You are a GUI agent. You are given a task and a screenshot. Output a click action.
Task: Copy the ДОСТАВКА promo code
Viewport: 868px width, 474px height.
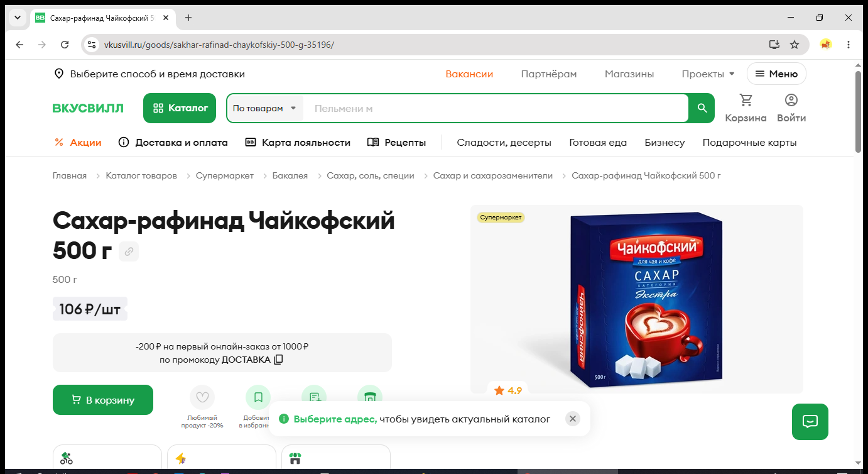(x=278, y=360)
